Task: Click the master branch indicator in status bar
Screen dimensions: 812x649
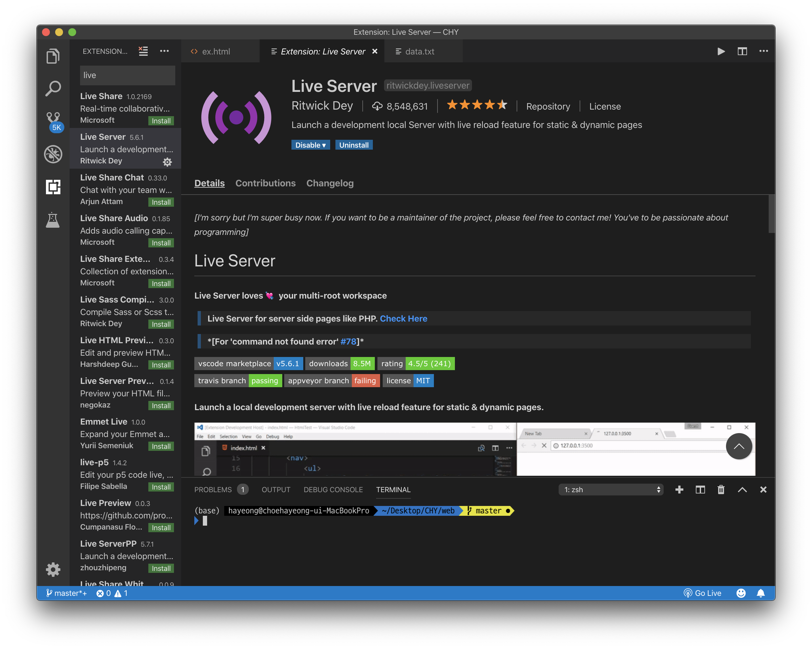Action: (x=66, y=593)
